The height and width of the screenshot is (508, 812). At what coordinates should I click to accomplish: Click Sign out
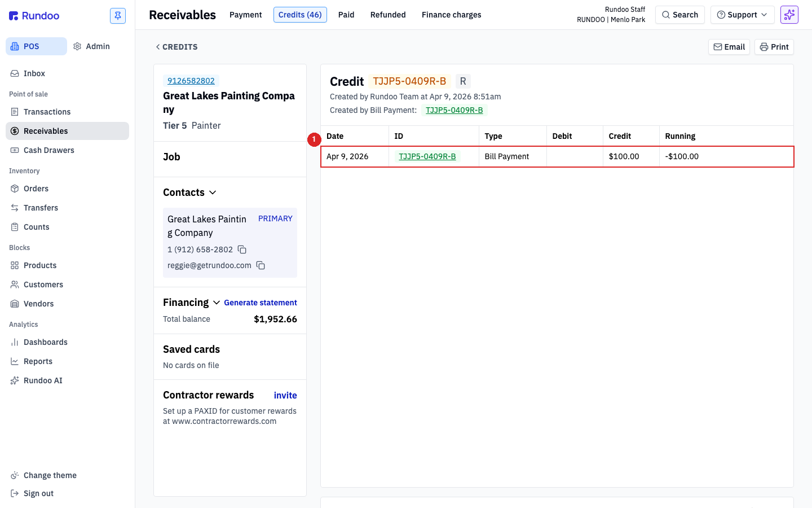tap(67, 493)
